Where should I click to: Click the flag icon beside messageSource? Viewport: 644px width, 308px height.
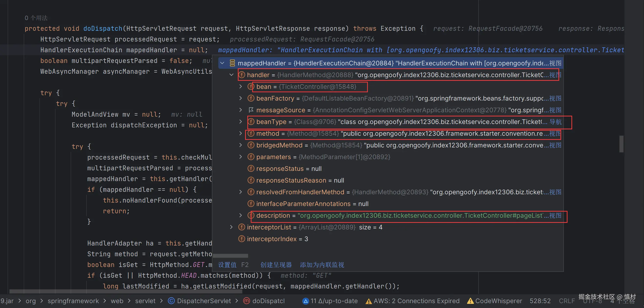251,110
